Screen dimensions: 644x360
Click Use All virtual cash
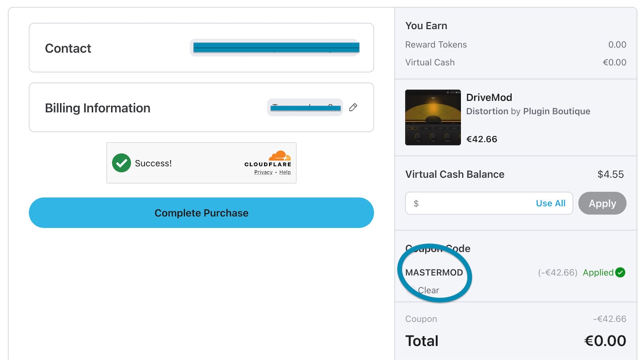point(550,203)
